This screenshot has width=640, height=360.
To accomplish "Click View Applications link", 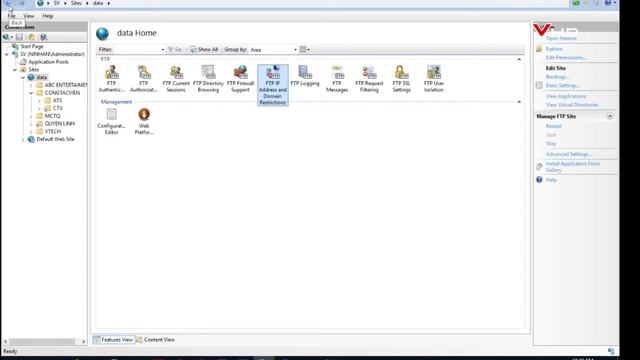I will pos(566,96).
